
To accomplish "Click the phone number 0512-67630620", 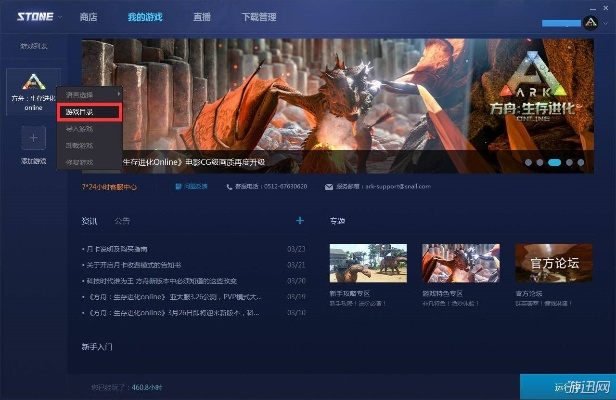I will point(286,186).
